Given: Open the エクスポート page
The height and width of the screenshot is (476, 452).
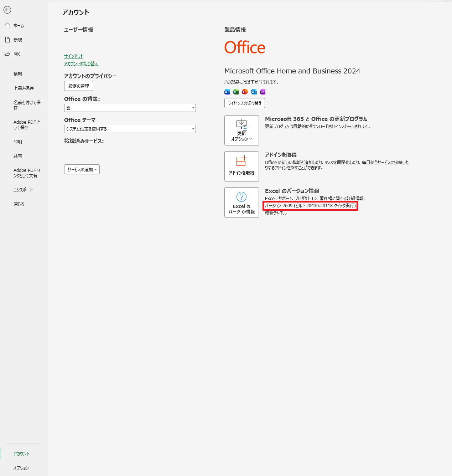Looking at the screenshot, I should 24,190.
